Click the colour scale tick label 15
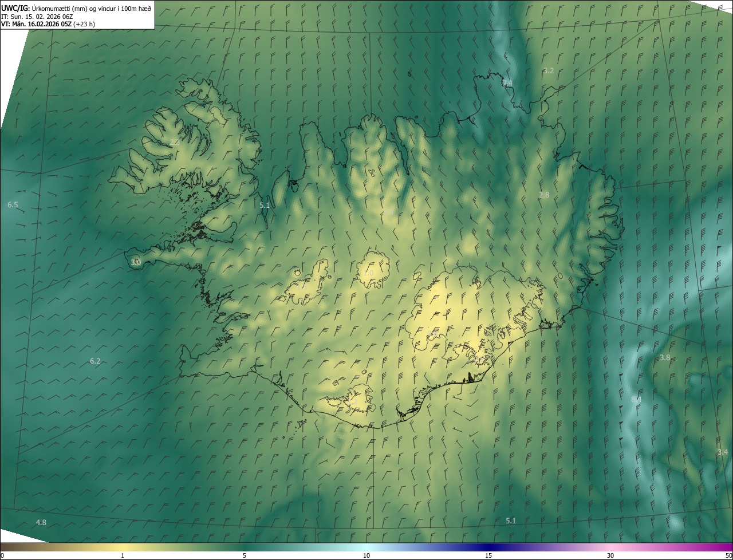 click(x=488, y=555)
